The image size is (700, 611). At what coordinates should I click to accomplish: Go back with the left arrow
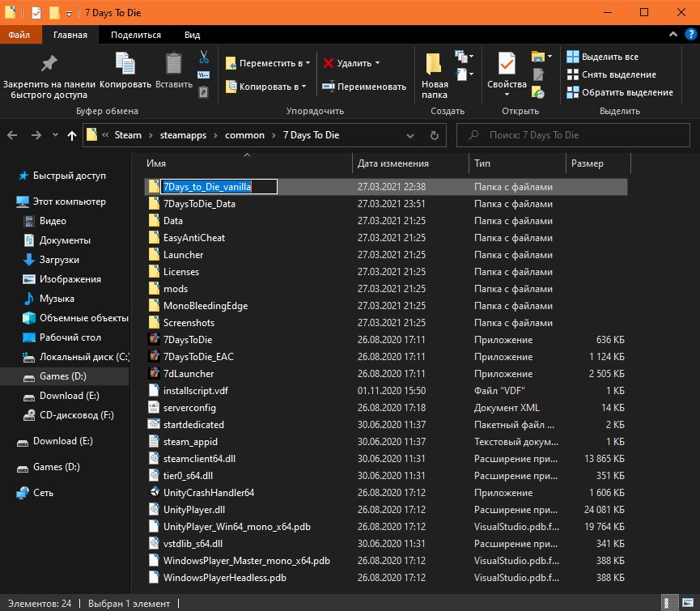tap(12, 135)
